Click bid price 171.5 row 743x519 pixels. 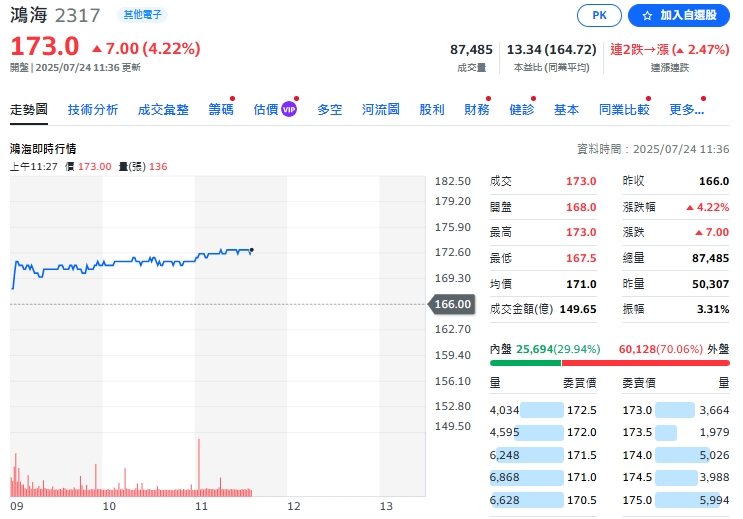click(x=543, y=455)
